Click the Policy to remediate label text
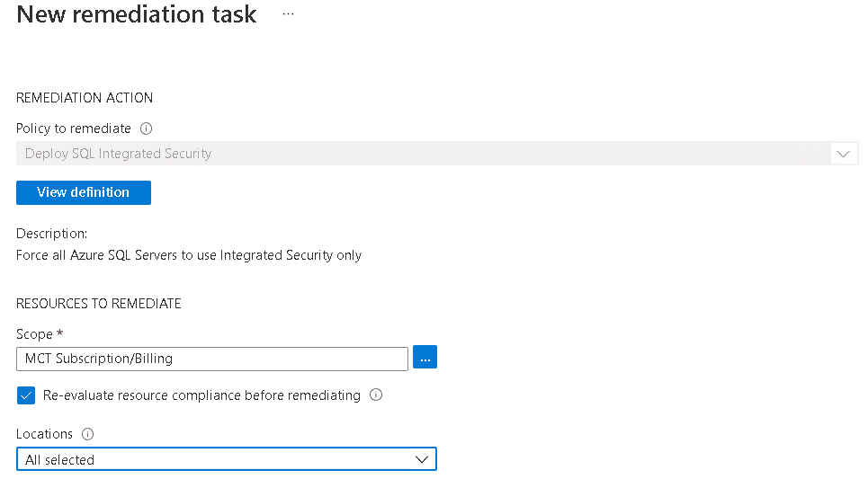This screenshot has width=868, height=479. pos(74,129)
